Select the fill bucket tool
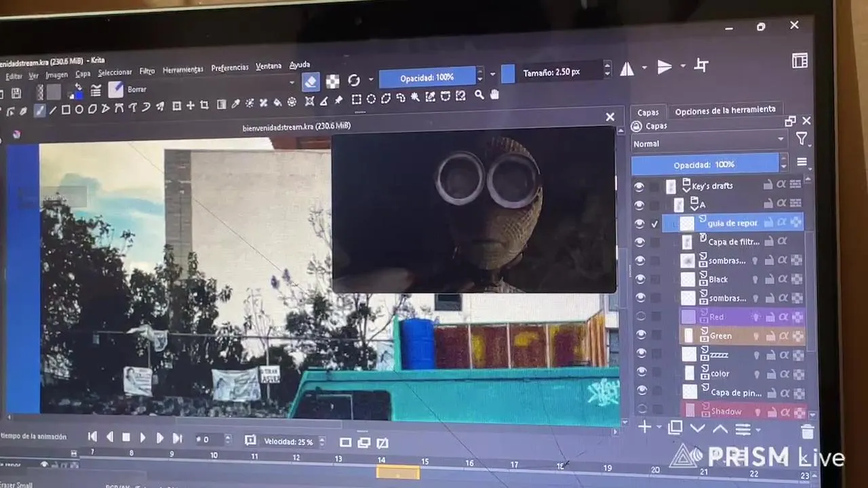The image size is (868, 488). pos(277,102)
